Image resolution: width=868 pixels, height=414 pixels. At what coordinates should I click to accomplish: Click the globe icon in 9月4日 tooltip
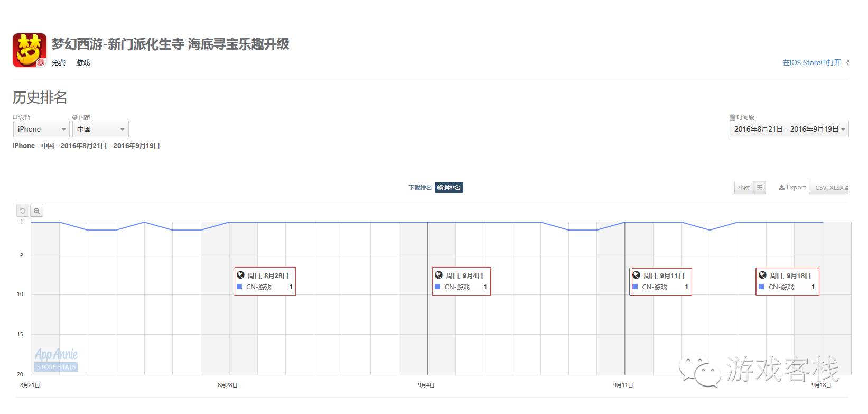click(x=438, y=275)
